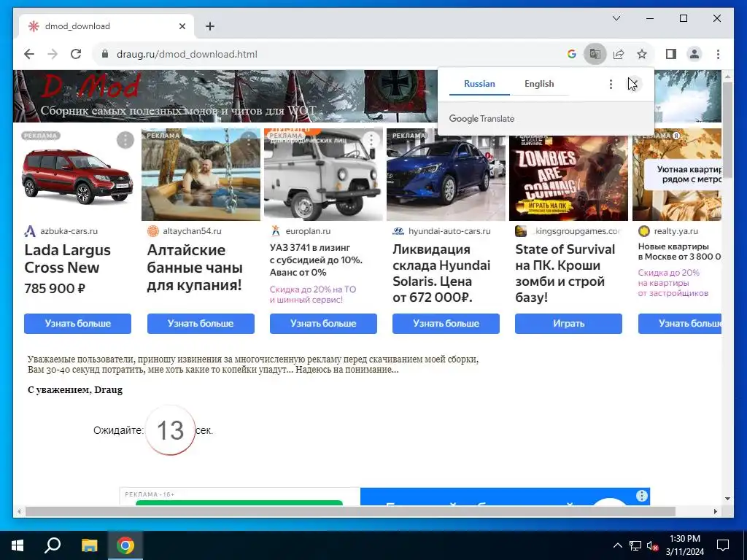This screenshot has width=747, height=560.
Task: Click the Chrome taskbar icon
Action: [x=125, y=545]
